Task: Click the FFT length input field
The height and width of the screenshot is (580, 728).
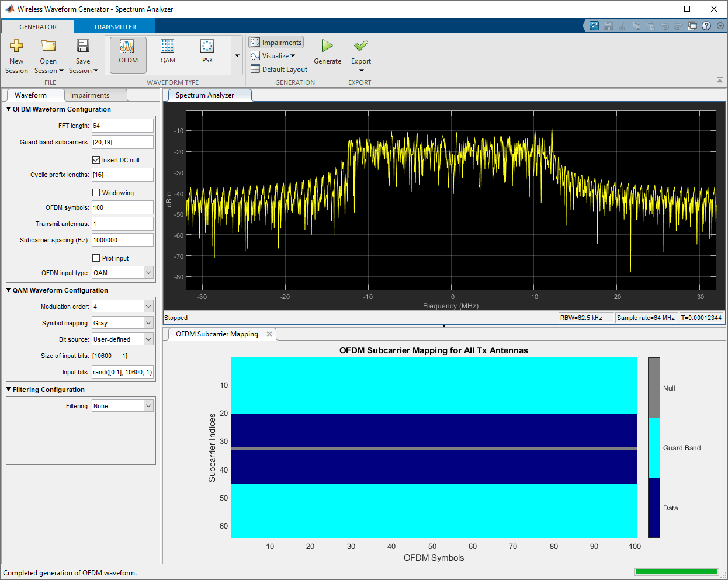Action: 122,126
